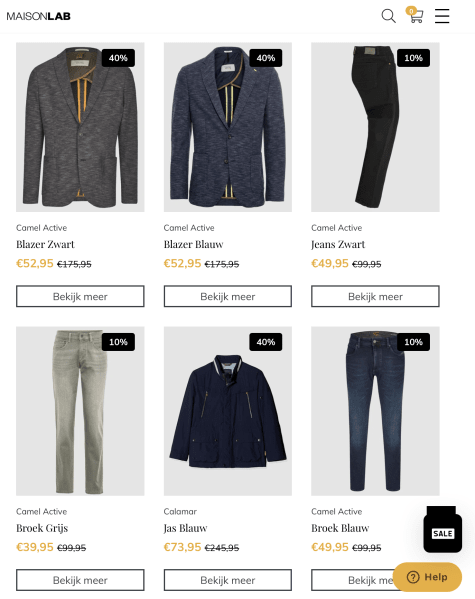
Task: Select Bekijk meer under Jeans Zwart
Action: (375, 296)
